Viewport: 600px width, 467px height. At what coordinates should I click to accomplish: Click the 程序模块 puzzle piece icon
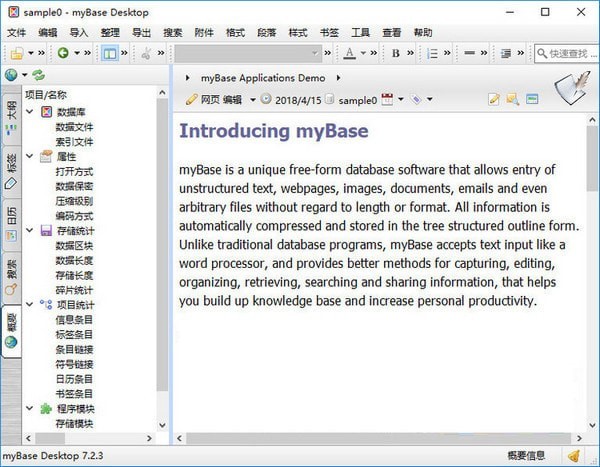(x=46, y=409)
